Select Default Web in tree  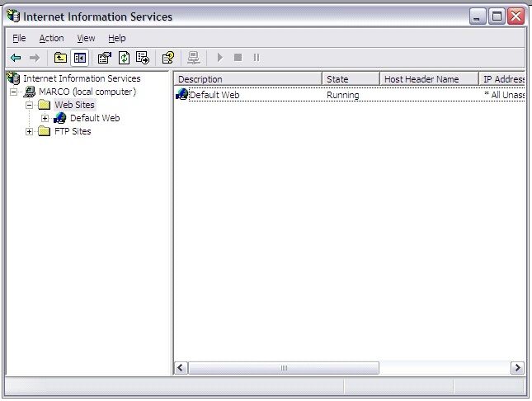[95, 118]
